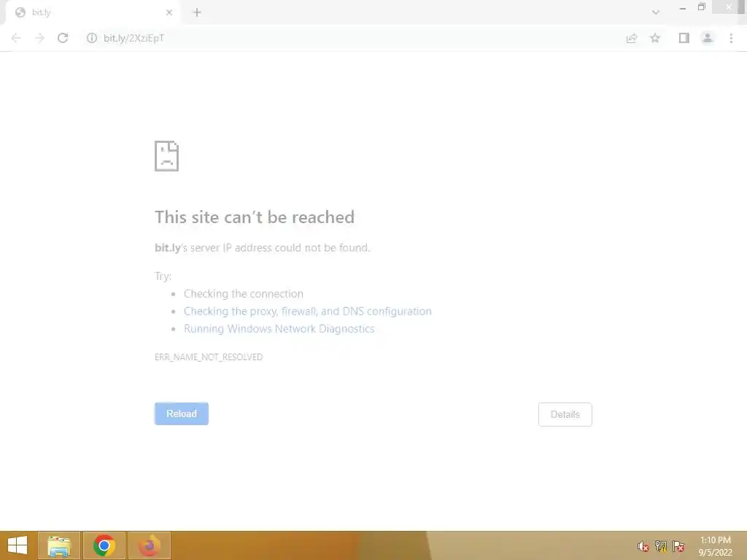Open a new tab with the plus button
The height and width of the screenshot is (560, 747).
tap(197, 12)
